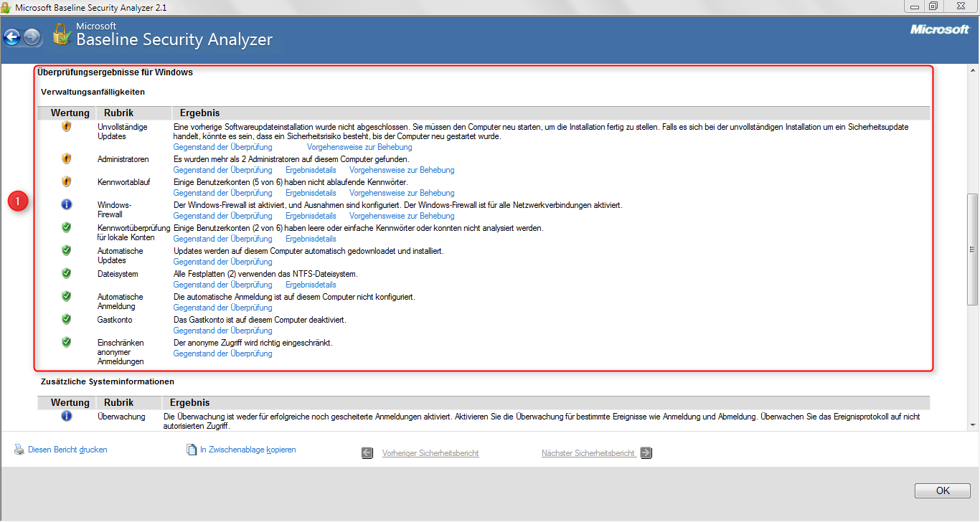Image resolution: width=980 pixels, height=522 pixels.
Task: Open Ergebnisdetails for Administratoren
Action: coord(311,170)
